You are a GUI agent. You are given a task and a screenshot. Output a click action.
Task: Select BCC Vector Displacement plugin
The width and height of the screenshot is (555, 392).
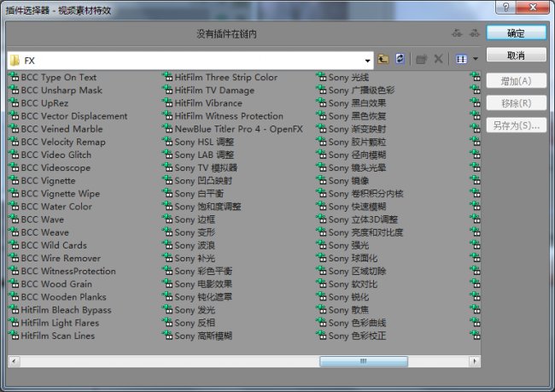coord(68,116)
